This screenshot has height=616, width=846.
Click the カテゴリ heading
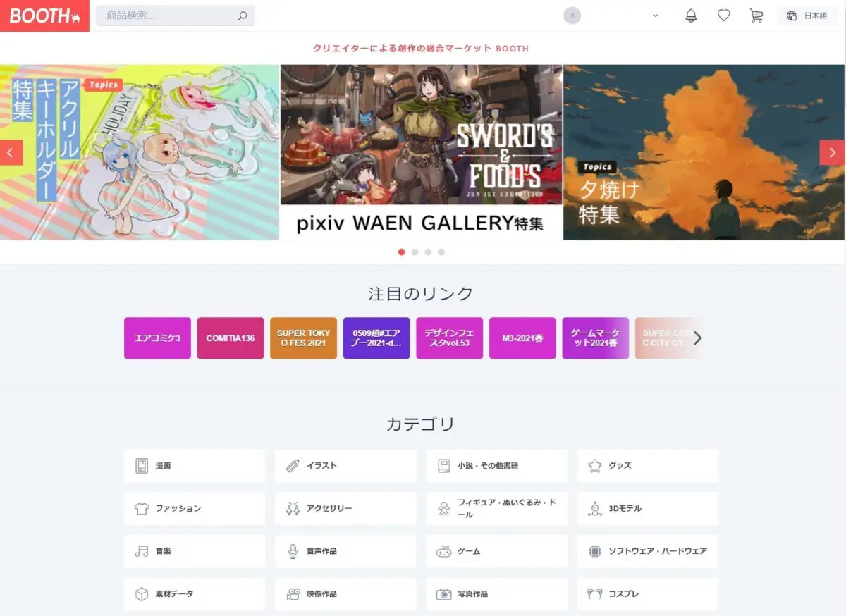coord(421,424)
